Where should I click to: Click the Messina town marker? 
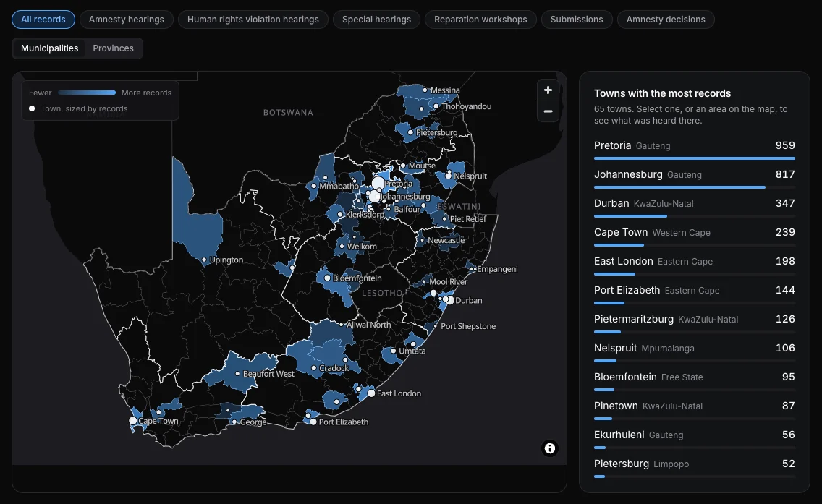(425, 90)
